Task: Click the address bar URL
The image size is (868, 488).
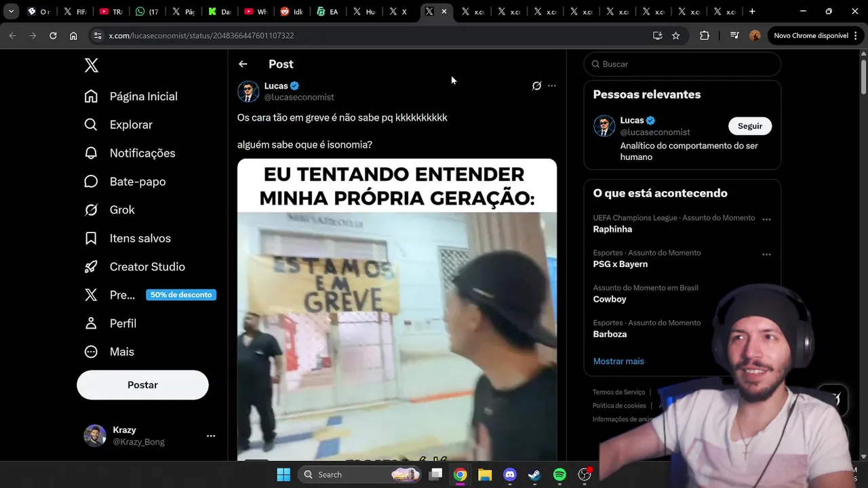Action: click(x=201, y=35)
